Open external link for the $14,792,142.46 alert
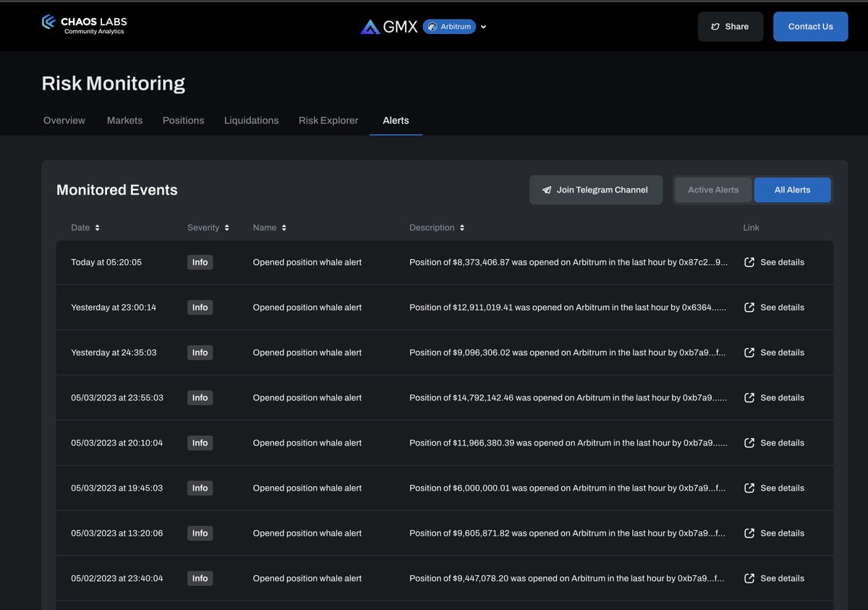868x610 pixels. (749, 397)
